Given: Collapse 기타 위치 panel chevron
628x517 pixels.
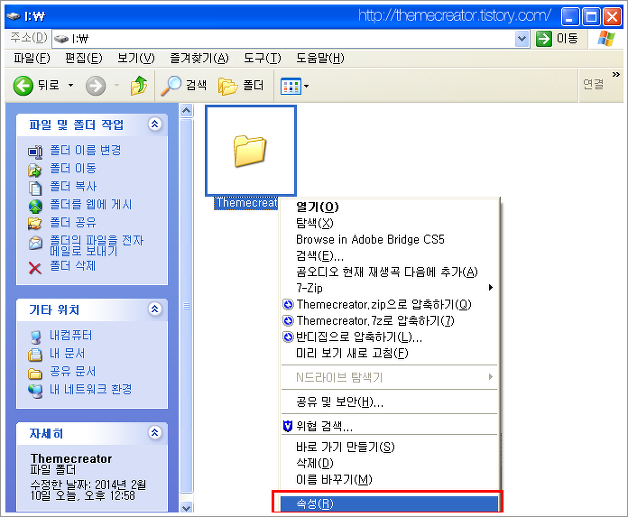Looking at the screenshot, I should click(155, 309).
